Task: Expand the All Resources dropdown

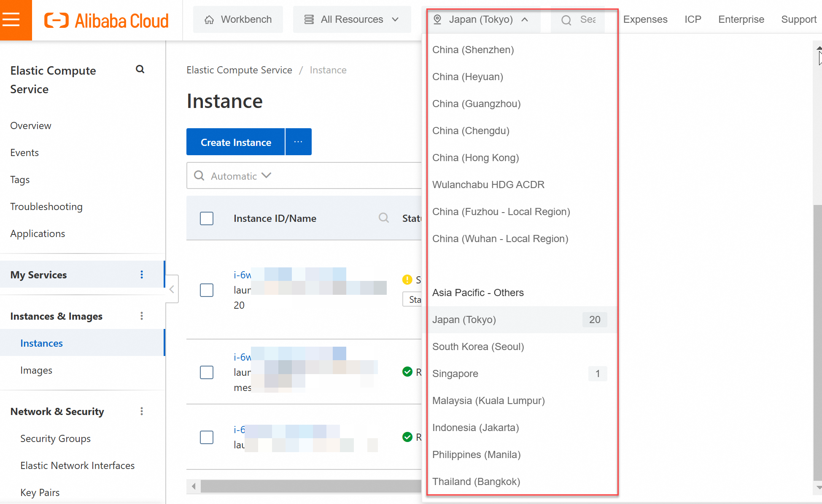Action: coord(352,19)
